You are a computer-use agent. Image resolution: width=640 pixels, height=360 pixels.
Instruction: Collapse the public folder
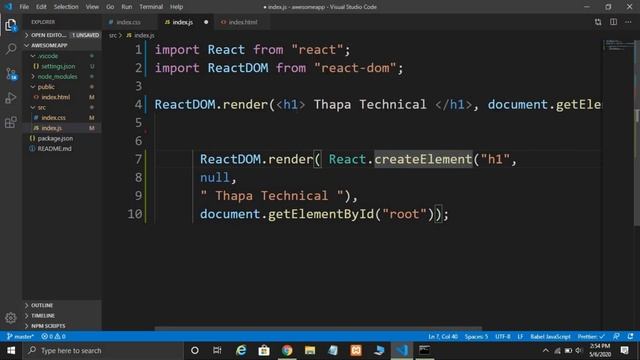pyautogui.click(x=62, y=87)
